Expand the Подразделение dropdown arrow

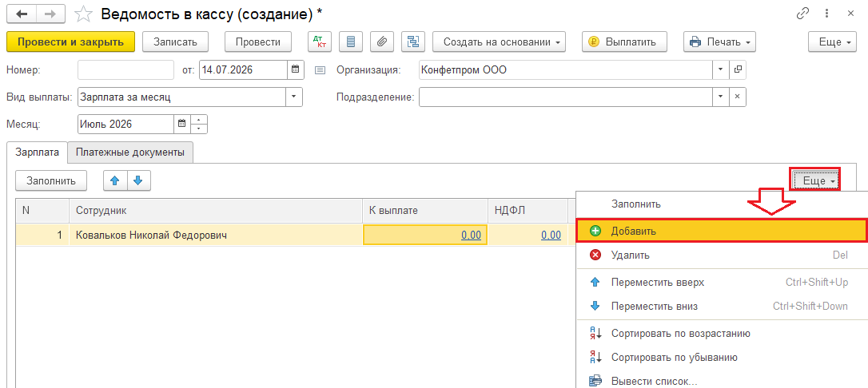720,97
